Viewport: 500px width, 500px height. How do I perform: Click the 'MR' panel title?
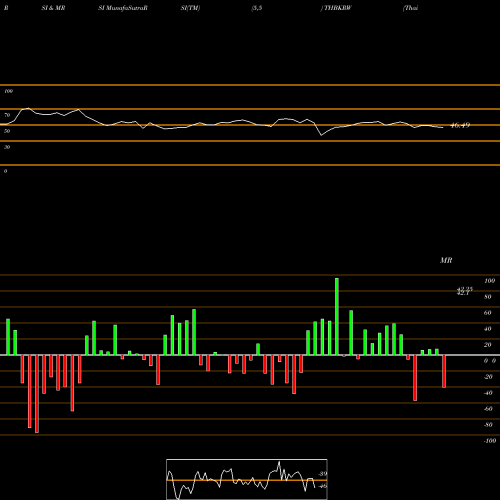(x=446, y=260)
